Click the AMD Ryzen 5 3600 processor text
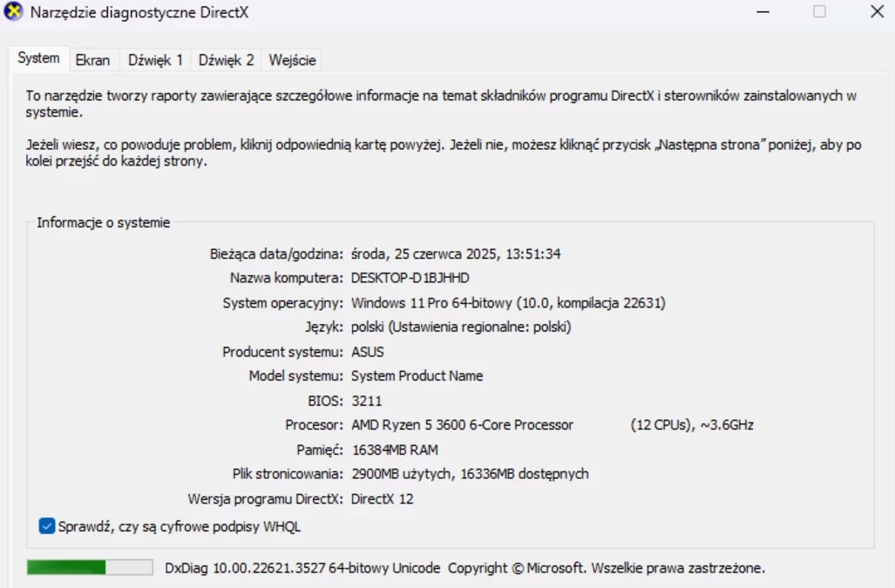 (x=462, y=425)
